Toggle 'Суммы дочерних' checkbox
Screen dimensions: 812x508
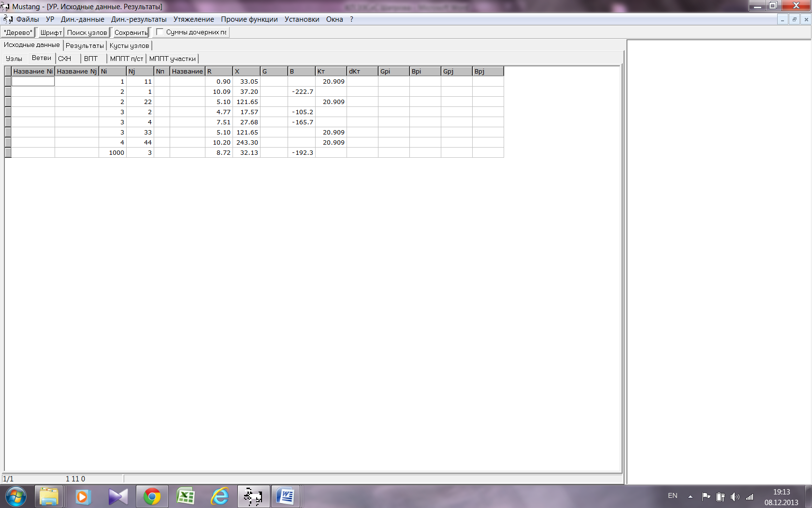point(159,32)
